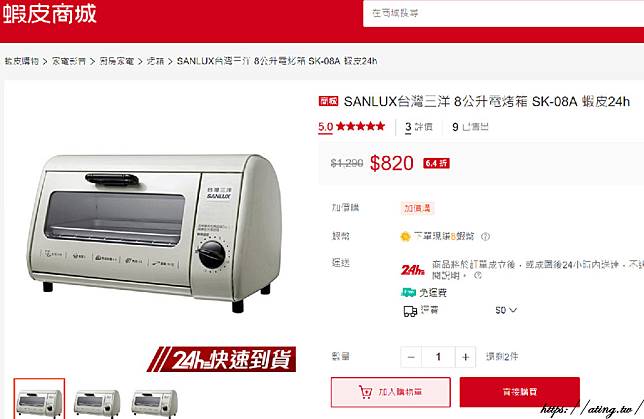
Task: Decrease quantity with minus button
Action: 411,357
